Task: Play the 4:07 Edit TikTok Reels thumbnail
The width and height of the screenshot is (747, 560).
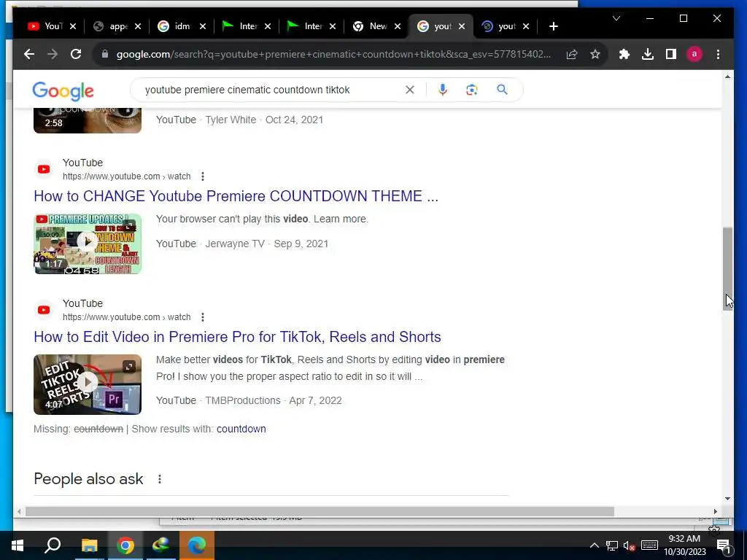Action: [x=88, y=384]
